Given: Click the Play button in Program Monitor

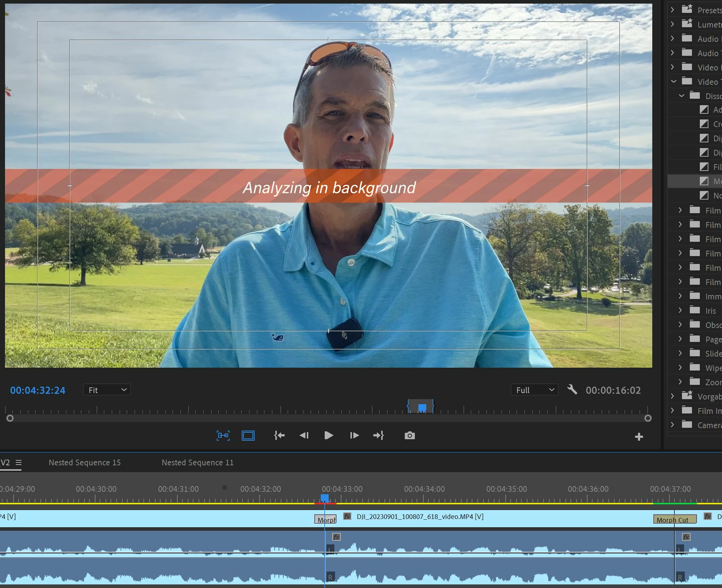Looking at the screenshot, I should [328, 435].
